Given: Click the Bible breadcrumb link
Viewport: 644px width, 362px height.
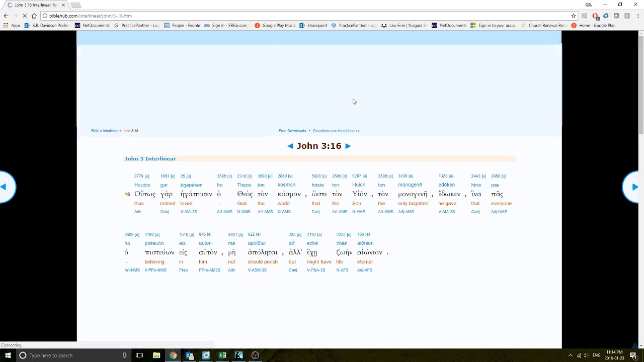Looking at the screenshot, I should [95, 131].
